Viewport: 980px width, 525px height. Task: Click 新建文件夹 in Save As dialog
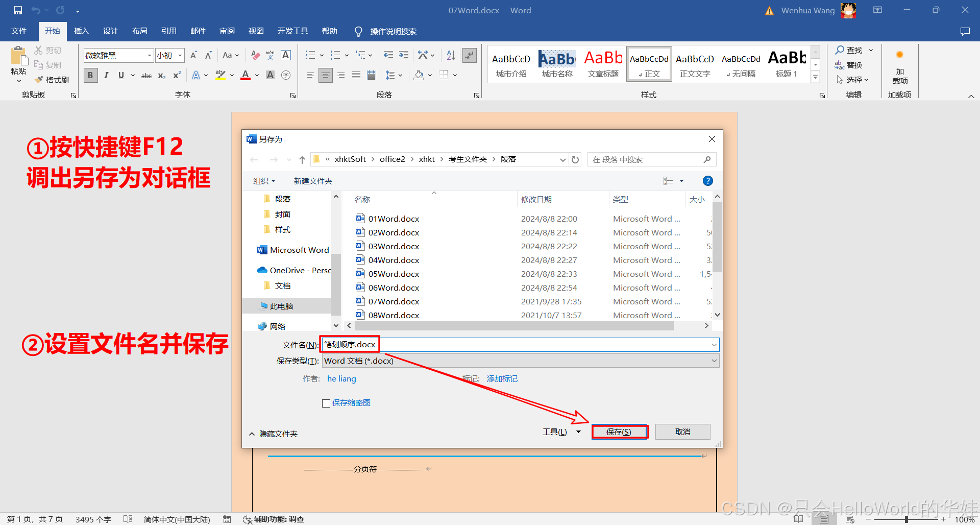click(313, 181)
